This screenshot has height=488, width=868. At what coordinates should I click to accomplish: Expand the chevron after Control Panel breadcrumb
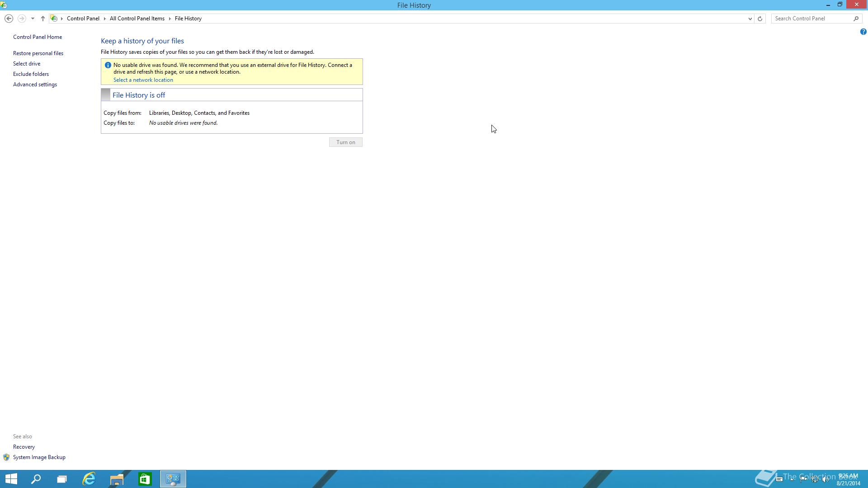104,19
